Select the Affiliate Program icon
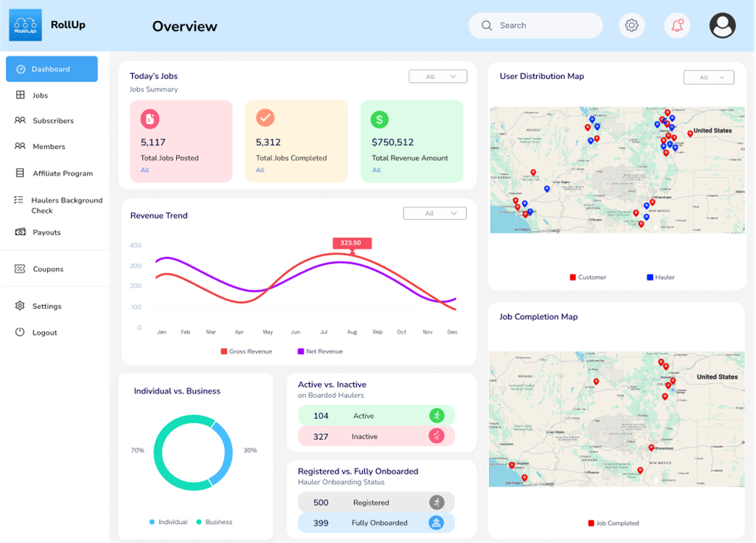Screen dimensions: 756x543 tap(20, 173)
